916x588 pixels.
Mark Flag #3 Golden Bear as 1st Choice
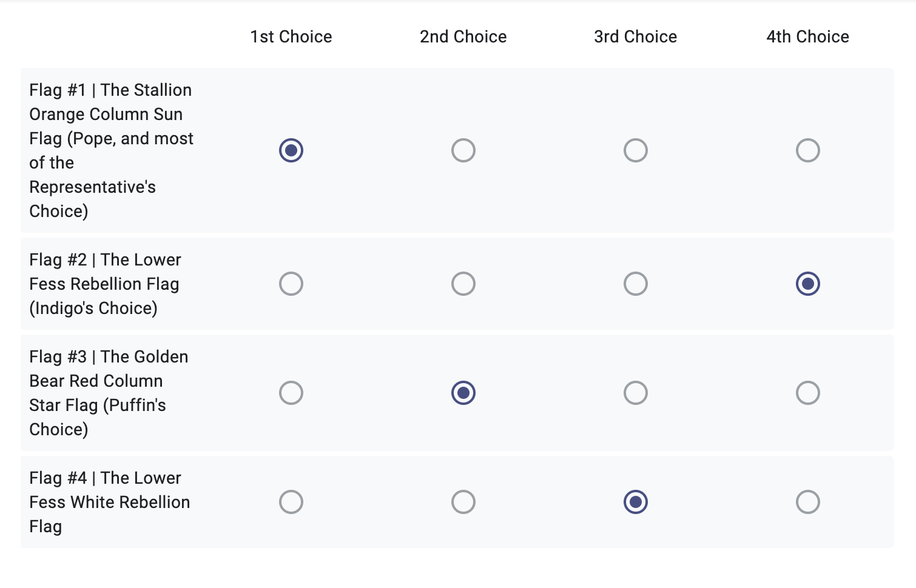click(x=291, y=393)
